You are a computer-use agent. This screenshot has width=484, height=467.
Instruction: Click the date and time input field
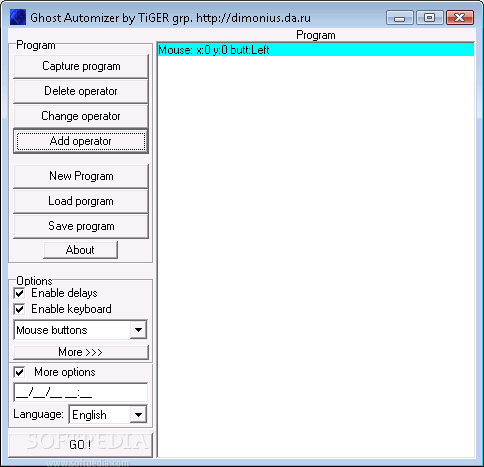point(80,392)
